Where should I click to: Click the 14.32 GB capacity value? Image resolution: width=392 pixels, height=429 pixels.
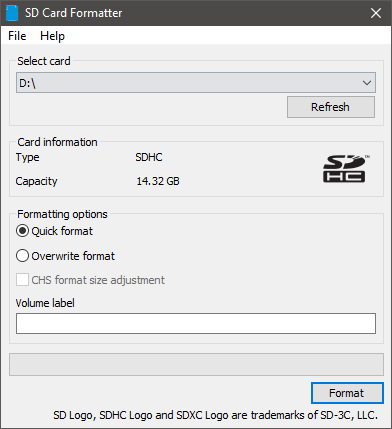click(158, 181)
